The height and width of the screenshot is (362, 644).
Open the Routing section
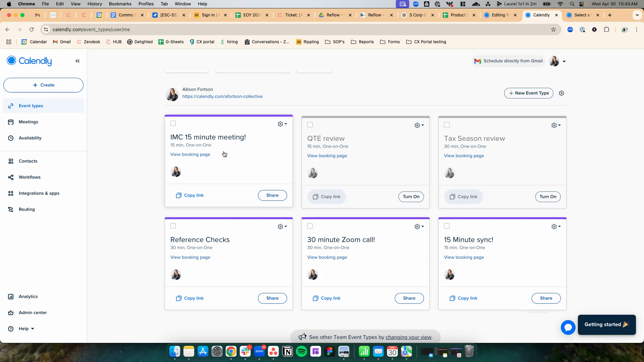pyautogui.click(x=26, y=209)
